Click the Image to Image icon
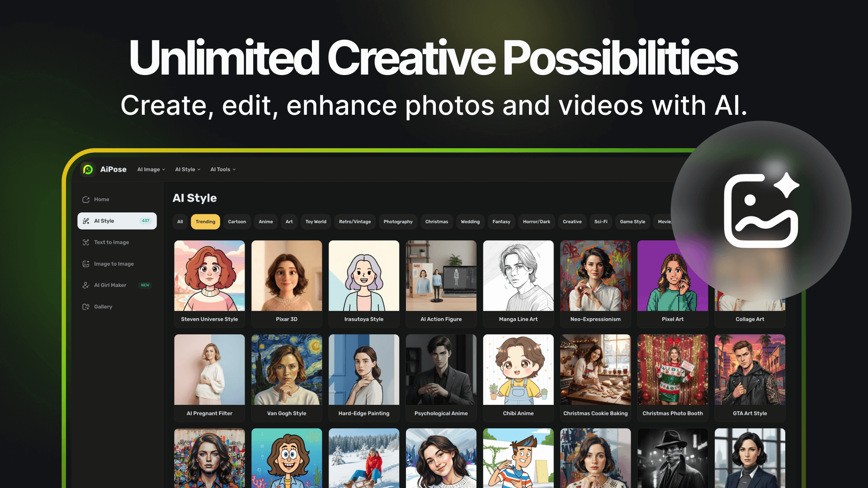 pyautogui.click(x=86, y=264)
